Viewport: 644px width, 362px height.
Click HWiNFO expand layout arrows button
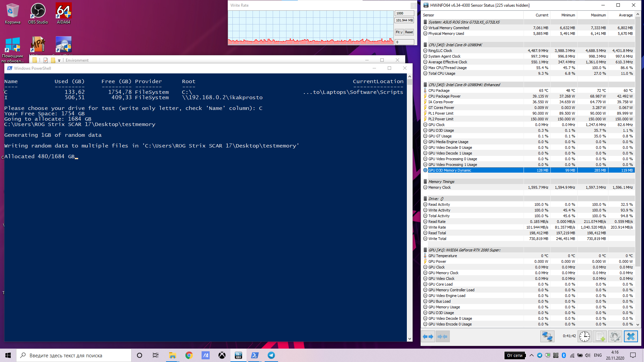(x=428, y=337)
